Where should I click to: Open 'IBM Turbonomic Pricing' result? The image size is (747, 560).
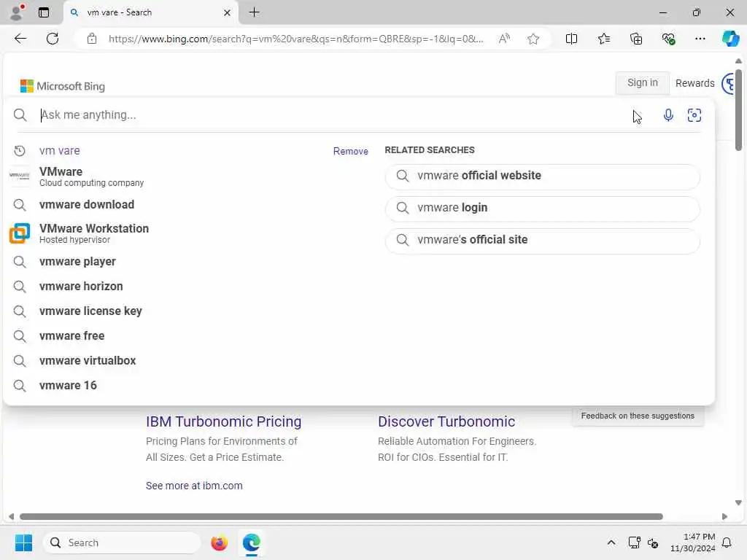point(223,422)
